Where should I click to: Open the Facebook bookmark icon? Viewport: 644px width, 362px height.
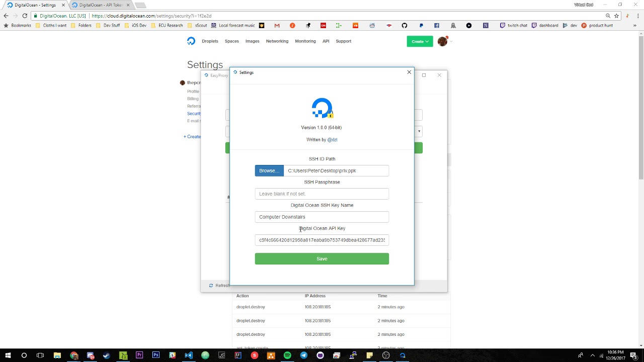pos(437,25)
